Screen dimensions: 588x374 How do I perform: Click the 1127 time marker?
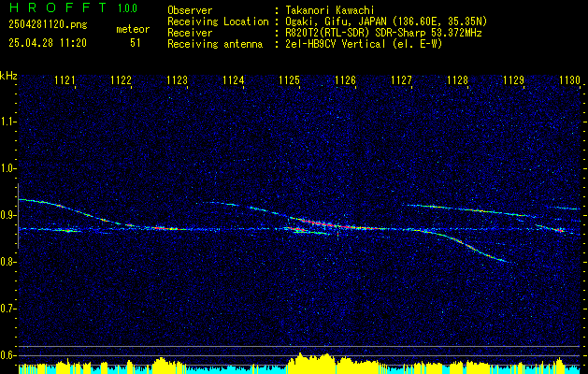(x=401, y=79)
